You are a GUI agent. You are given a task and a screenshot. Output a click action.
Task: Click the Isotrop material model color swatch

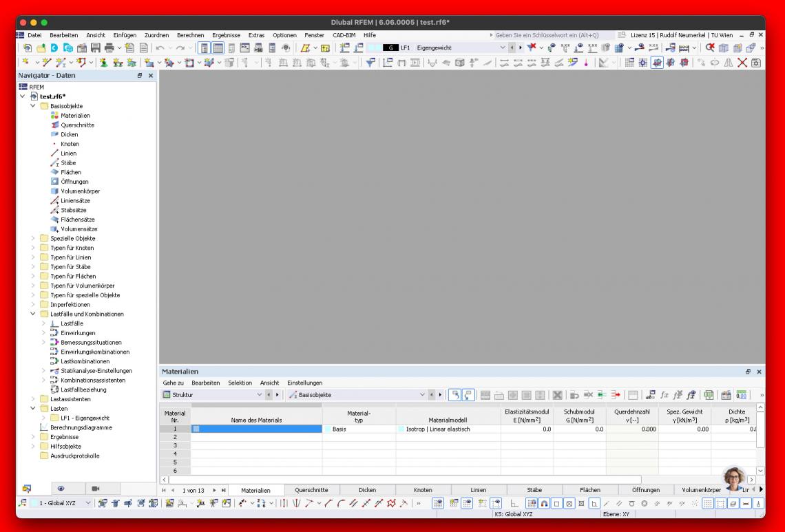click(401, 429)
